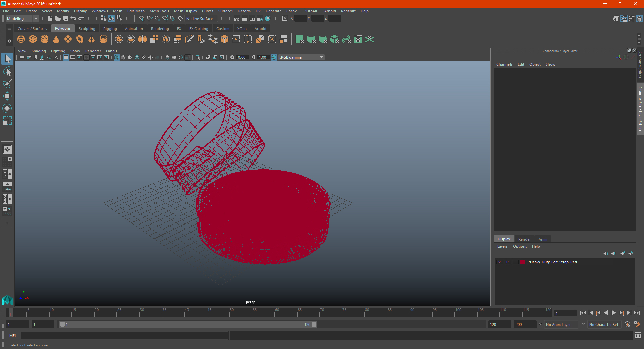
Task: Switch to the Sculpting shelf tab
Action: coord(87,29)
